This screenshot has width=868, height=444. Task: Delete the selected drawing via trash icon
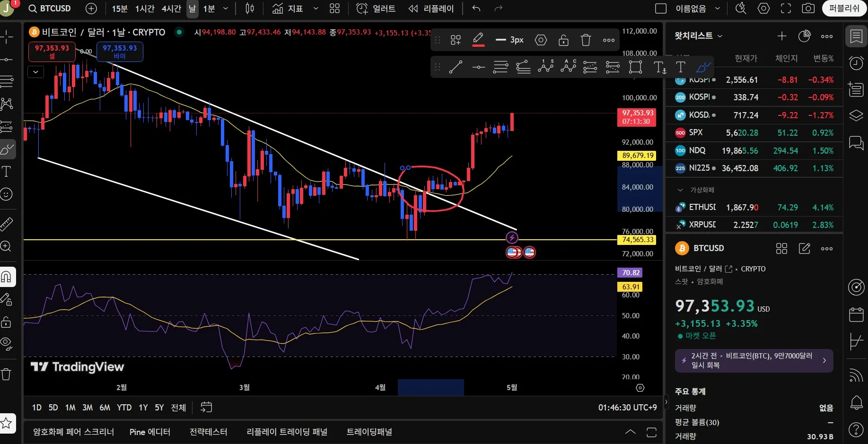tap(586, 40)
